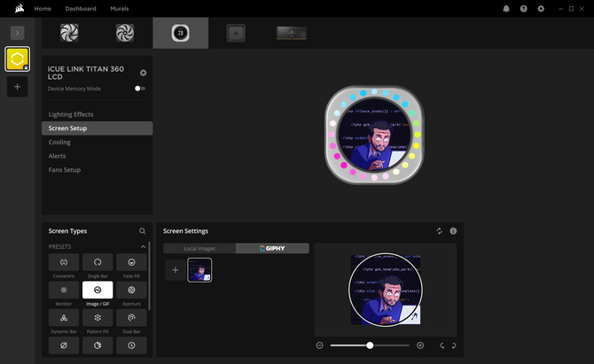Screen dimensions: 594x364
Task: Select the dark square device icon
Action: click(236, 33)
